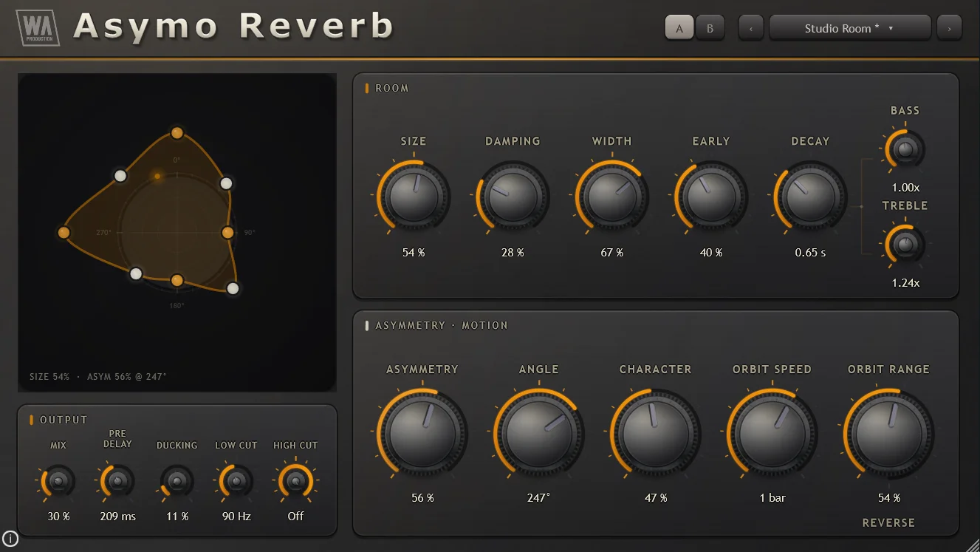This screenshot has width=980, height=552.
Task: Click the Character knob
Action: (x=655, y=434)
